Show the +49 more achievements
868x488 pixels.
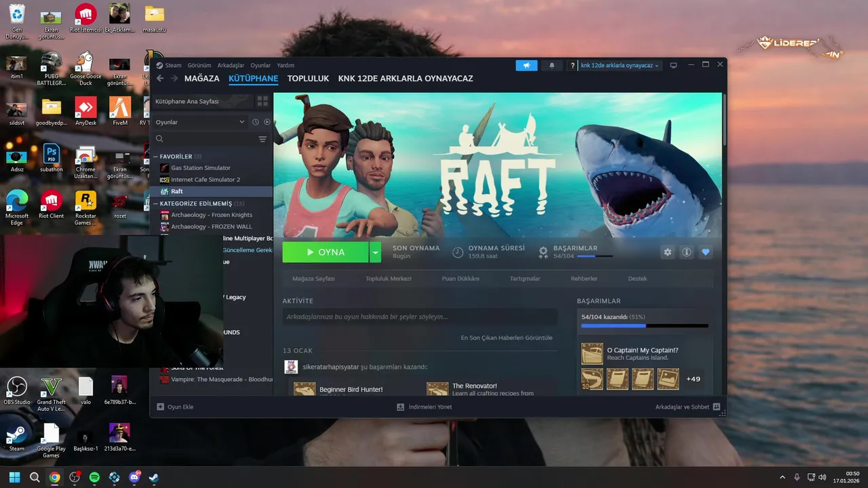tap(693, 379)
